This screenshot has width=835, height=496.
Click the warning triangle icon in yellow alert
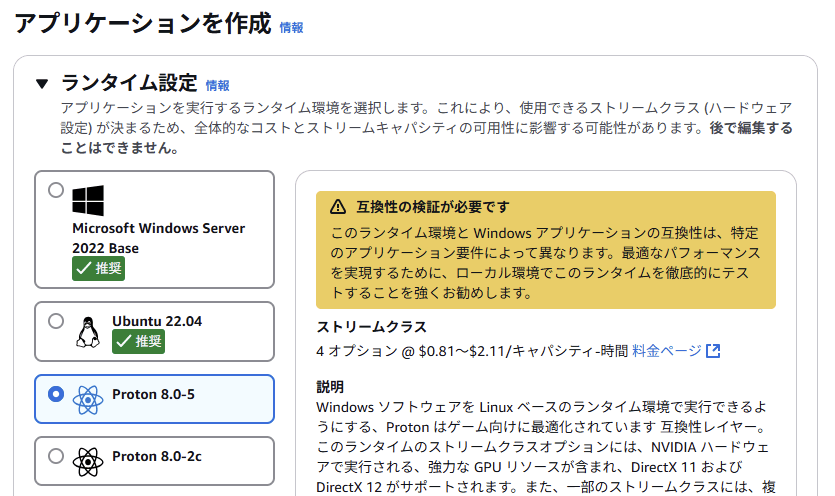point(338,207)
